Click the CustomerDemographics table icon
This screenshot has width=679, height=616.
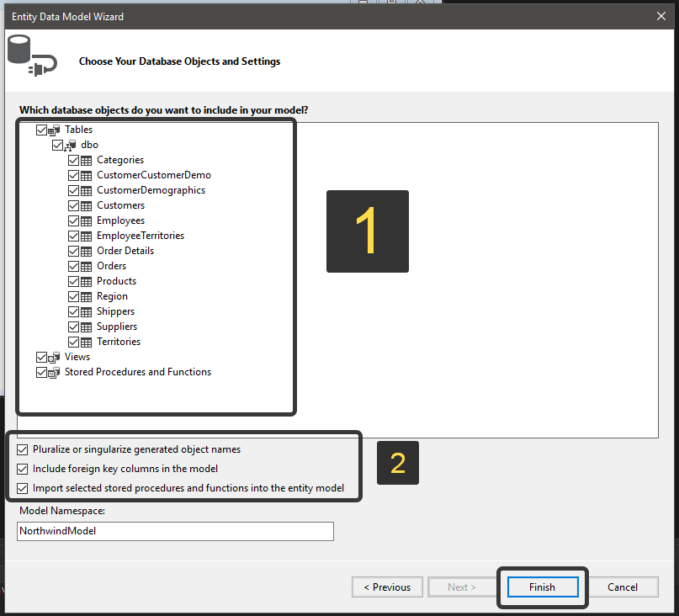[x=86, y=190]
